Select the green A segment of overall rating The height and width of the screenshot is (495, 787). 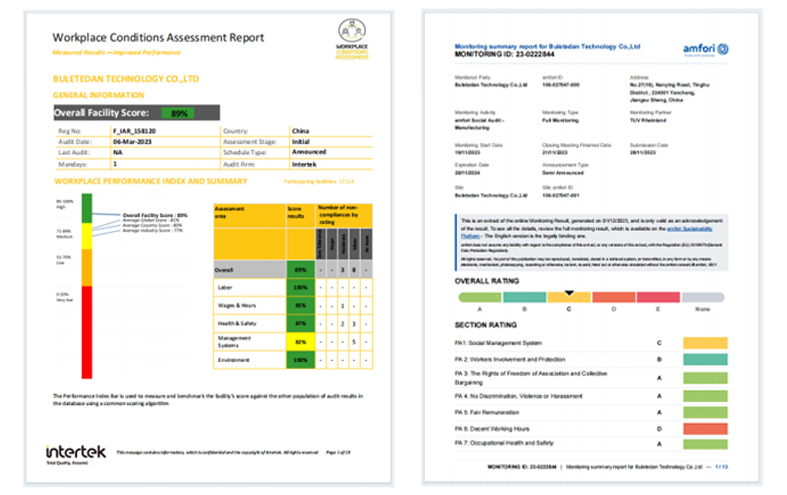[478, 298]
